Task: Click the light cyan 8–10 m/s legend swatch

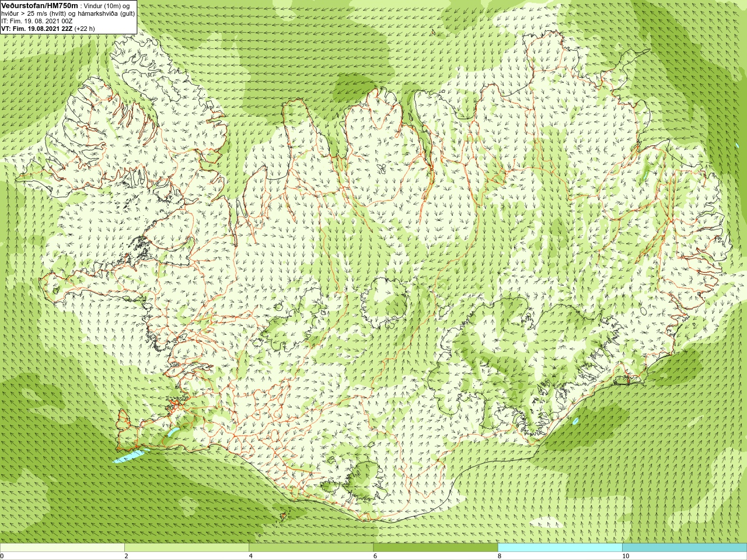Action: (560, 548)
